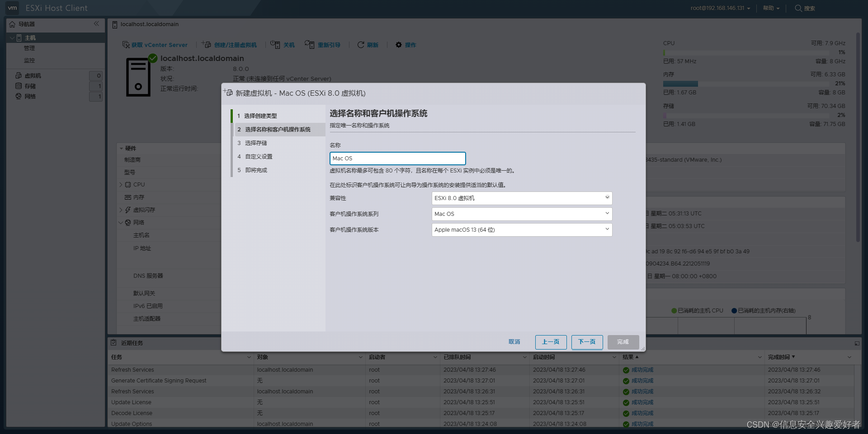Expand the CPU hardware row
868x434 pixels.
(x=121, y=185)
